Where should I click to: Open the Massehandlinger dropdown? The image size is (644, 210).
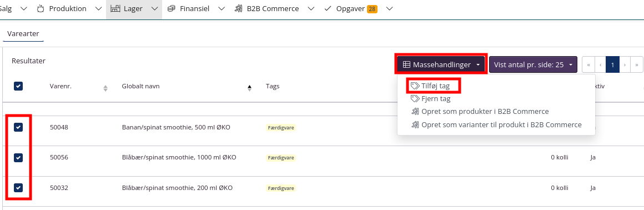coord(441,64)
